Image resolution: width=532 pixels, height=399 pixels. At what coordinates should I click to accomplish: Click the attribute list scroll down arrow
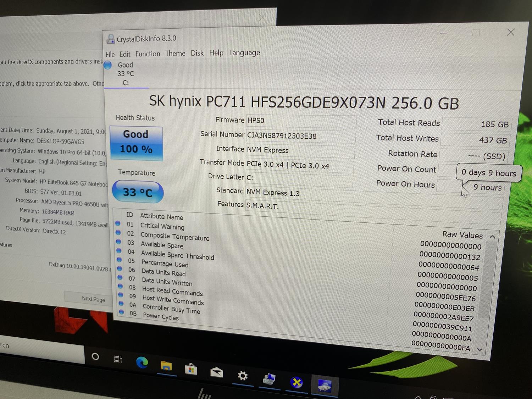pyautogui.click(x=480, y=349)
